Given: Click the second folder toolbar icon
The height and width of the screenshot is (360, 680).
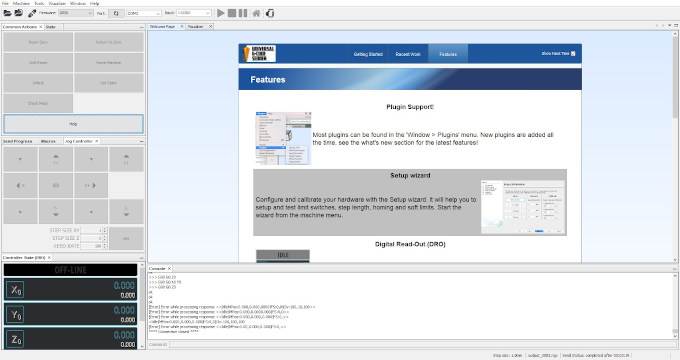Looking at the screenshot, I should point(19,13).
